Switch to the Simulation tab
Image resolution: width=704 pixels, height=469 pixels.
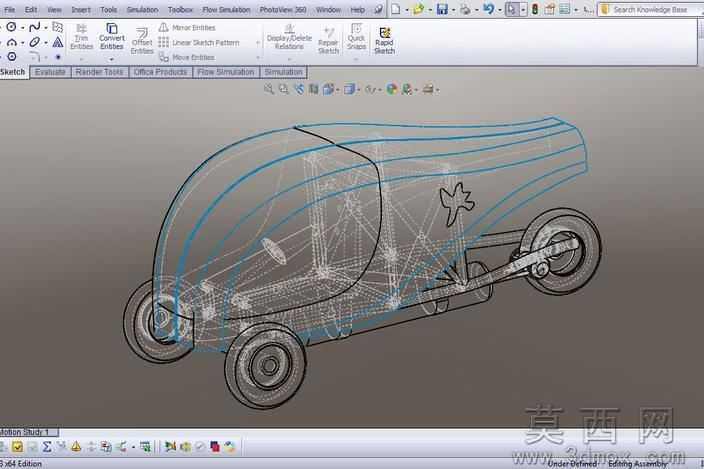(x=283, y=72)
